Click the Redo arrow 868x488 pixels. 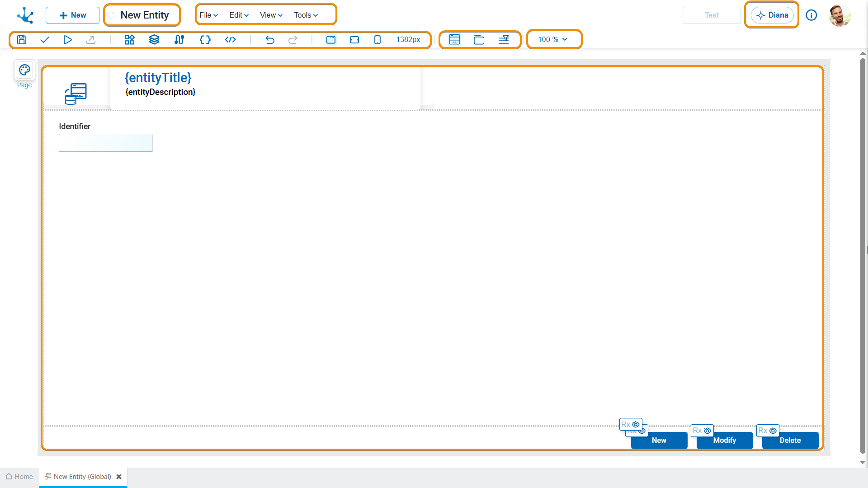pyautogui.click(x=293, y=40)
